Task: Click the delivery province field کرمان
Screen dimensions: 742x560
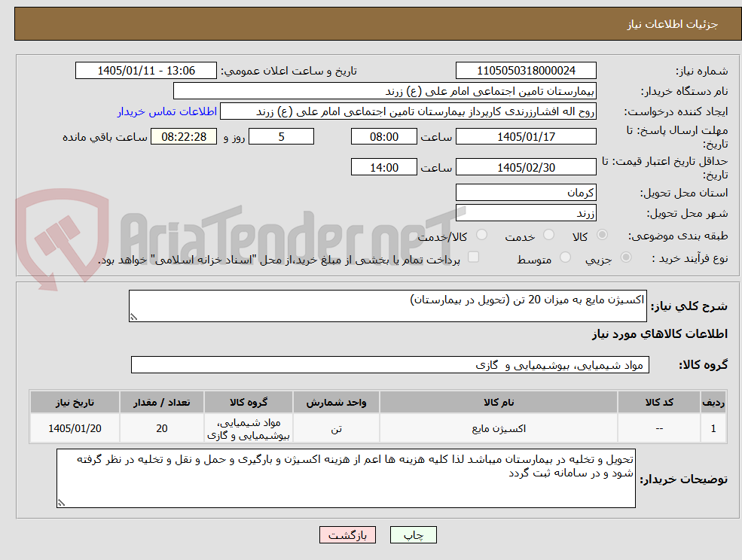Action: click(526, 193)
